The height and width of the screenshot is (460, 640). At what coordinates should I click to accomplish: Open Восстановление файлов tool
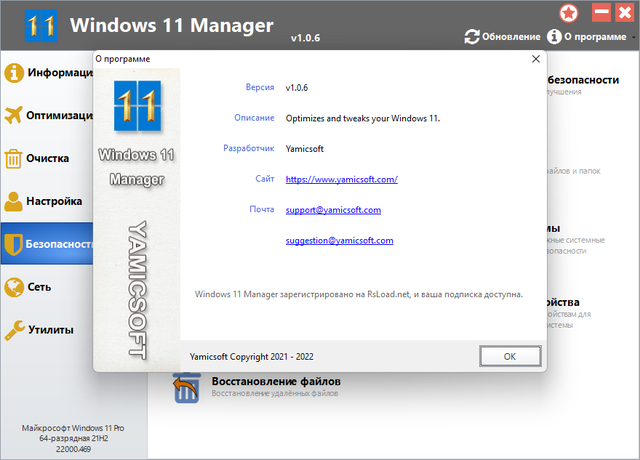[x=276, y=382]
